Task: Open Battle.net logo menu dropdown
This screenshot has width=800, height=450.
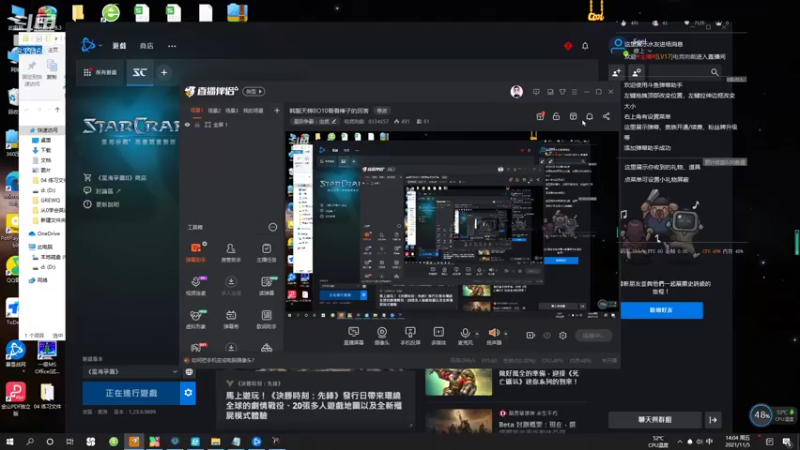Action: [91, 45]
